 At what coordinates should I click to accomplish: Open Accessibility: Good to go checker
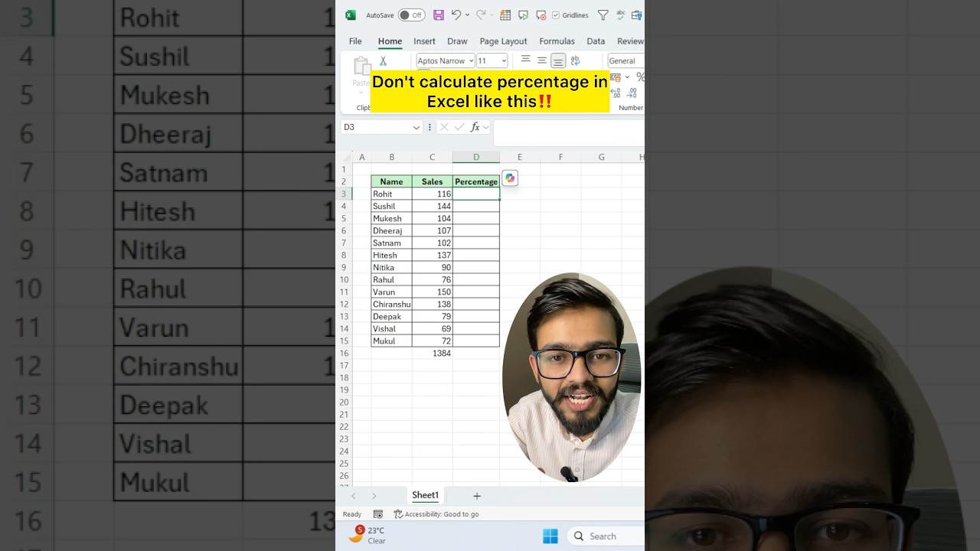click(436, 514)
